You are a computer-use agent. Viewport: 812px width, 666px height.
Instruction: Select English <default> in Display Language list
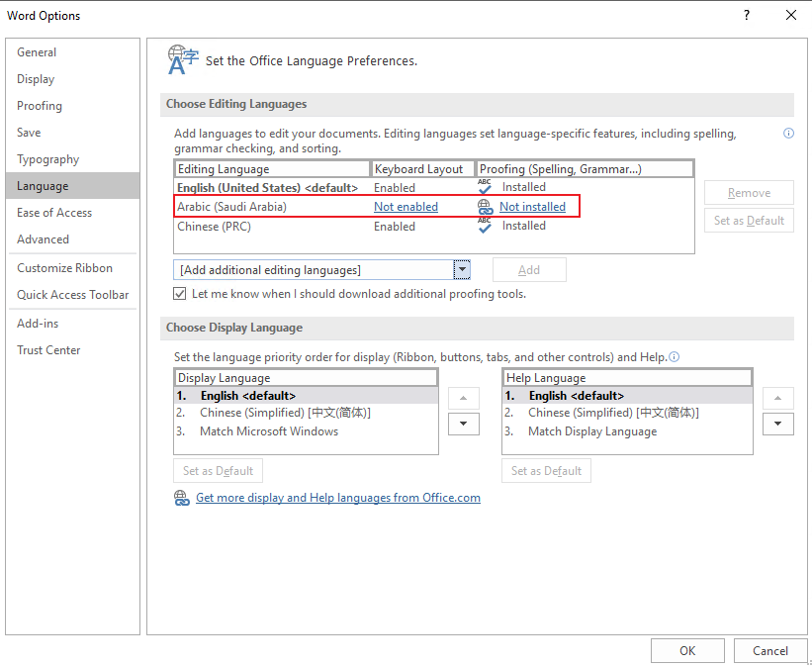(306, 396)
